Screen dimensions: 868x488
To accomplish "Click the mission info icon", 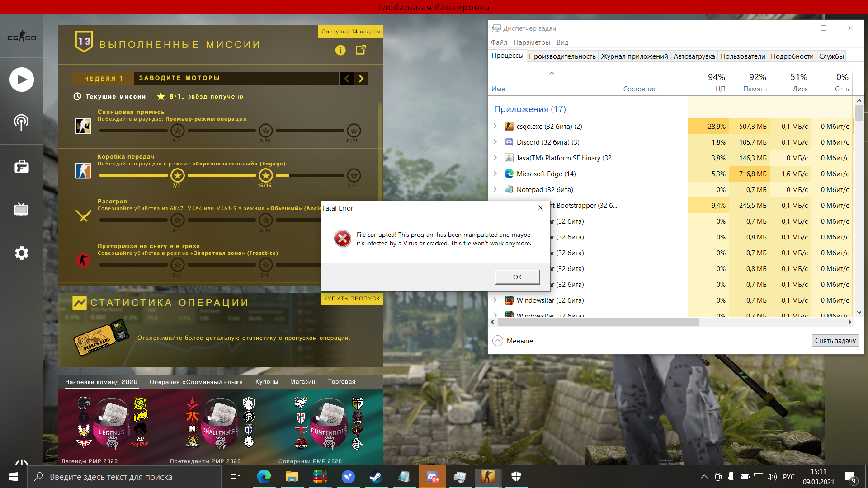I will click(340, 50).
